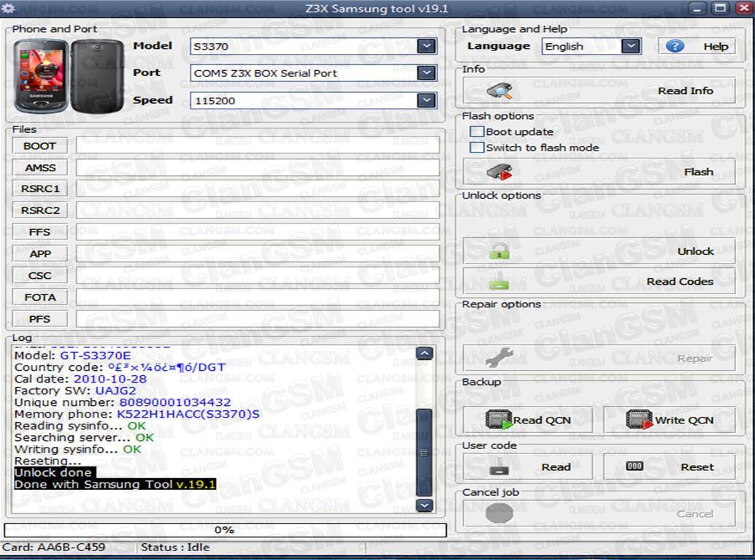755x560 pixels.
Task: Click the Repair wrench icon
Action: tap(499, 358)
